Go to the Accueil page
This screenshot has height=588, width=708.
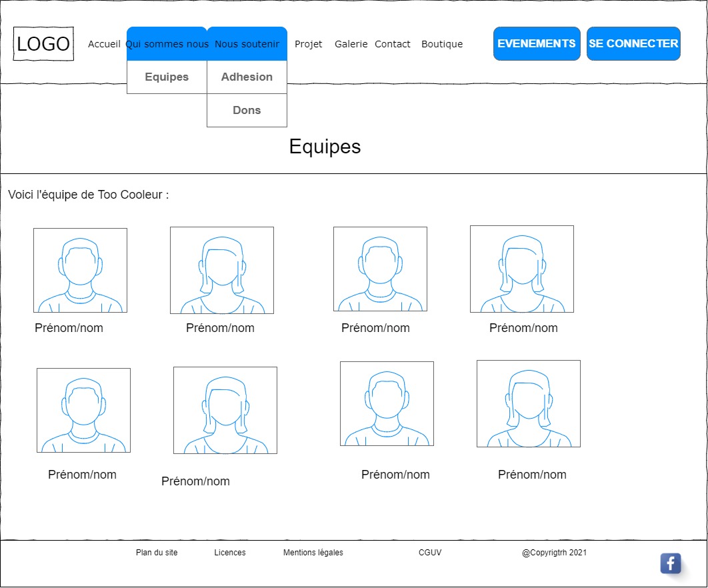[x=104, y=44]
